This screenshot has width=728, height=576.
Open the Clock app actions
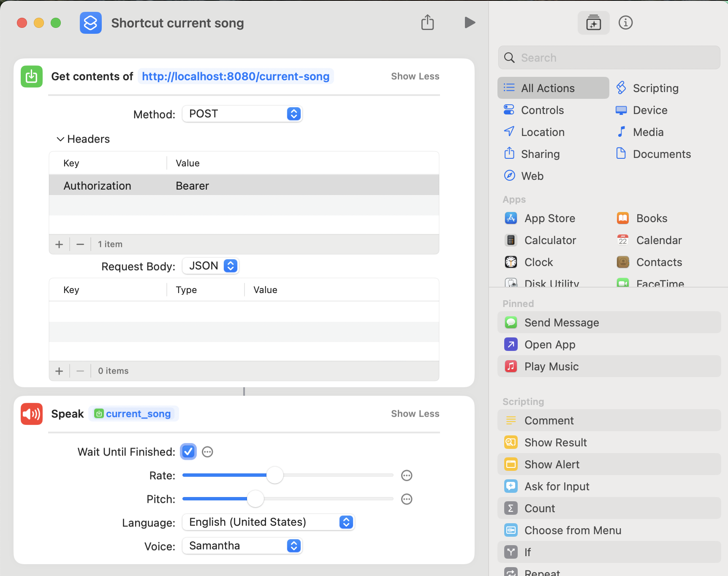coord(529,262)
